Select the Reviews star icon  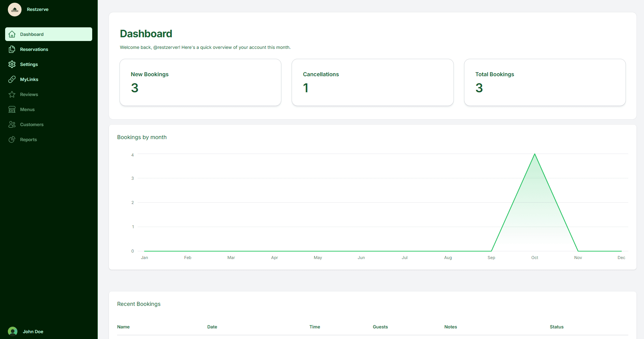pos(12,94)
